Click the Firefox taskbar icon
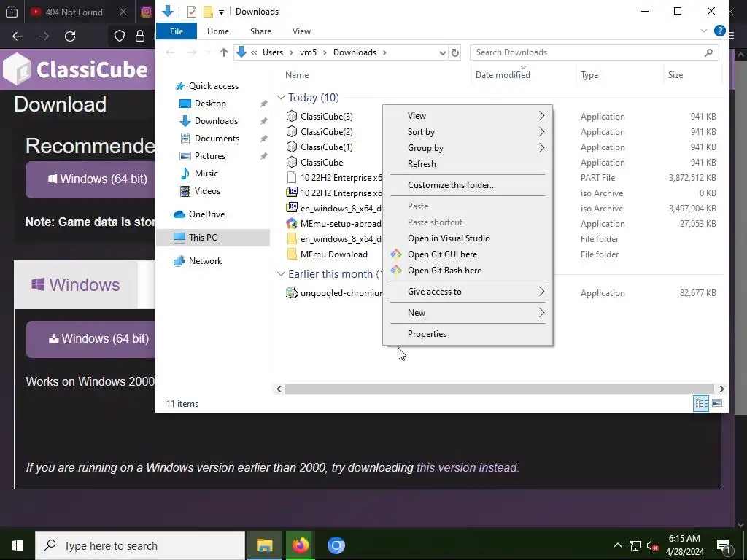This screenshot has width=747, height=560. [x=300, y=545]
